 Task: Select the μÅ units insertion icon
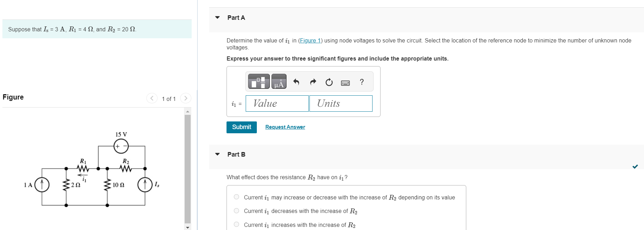coord(278,81)
